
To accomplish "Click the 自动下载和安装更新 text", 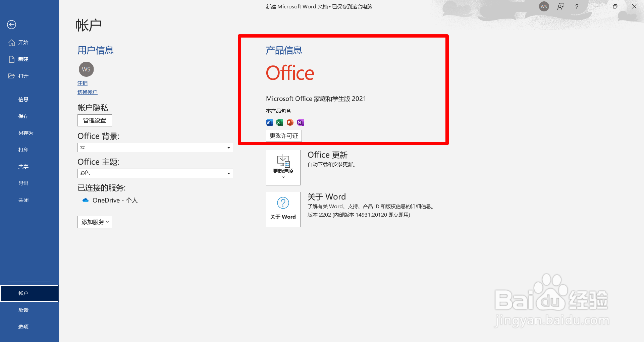I will pyautogui.click(x=332, y=165).
